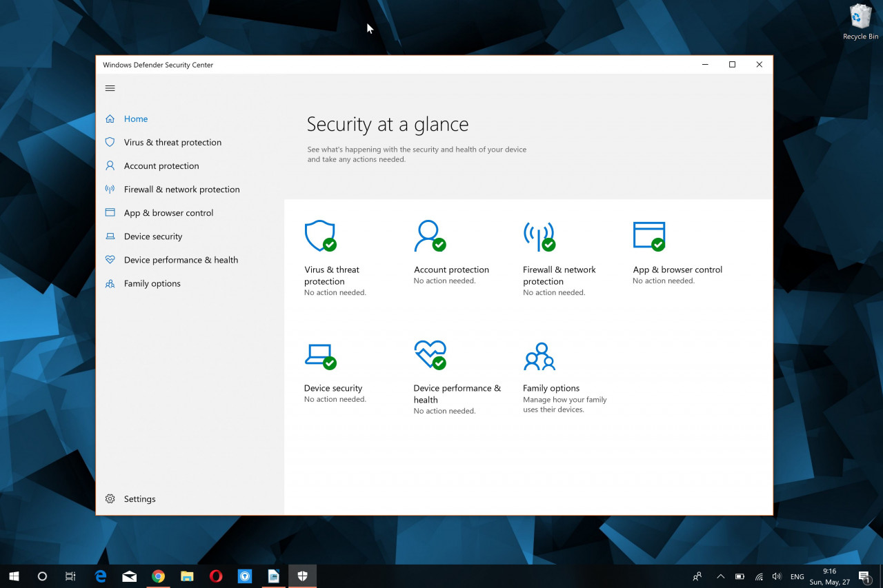Navigate to Firewall & network protection sidebar item
The image size is (883, 588).
(181, 190)
